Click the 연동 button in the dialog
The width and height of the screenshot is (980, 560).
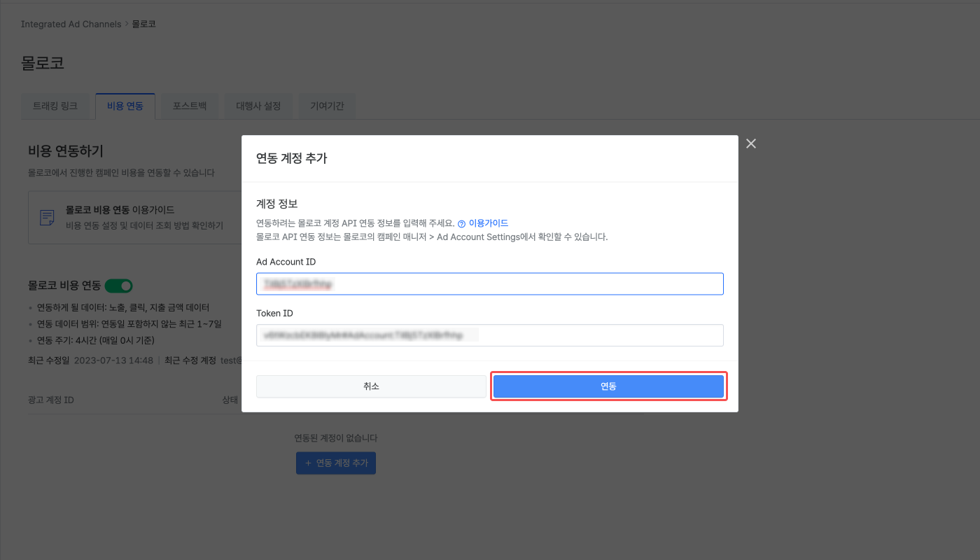pyautogui.click(x=608, y=386)
